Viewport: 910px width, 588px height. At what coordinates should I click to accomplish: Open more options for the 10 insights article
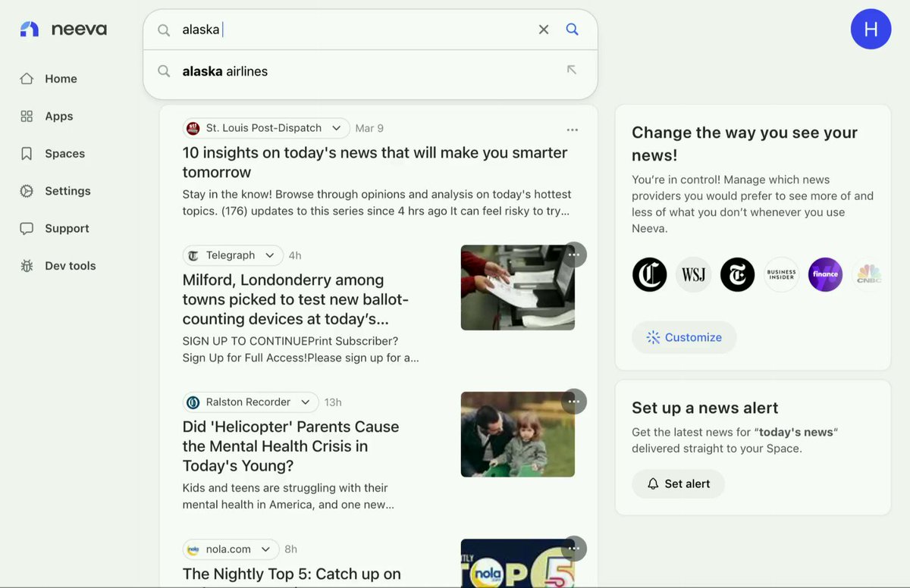(x=573, y=130)
